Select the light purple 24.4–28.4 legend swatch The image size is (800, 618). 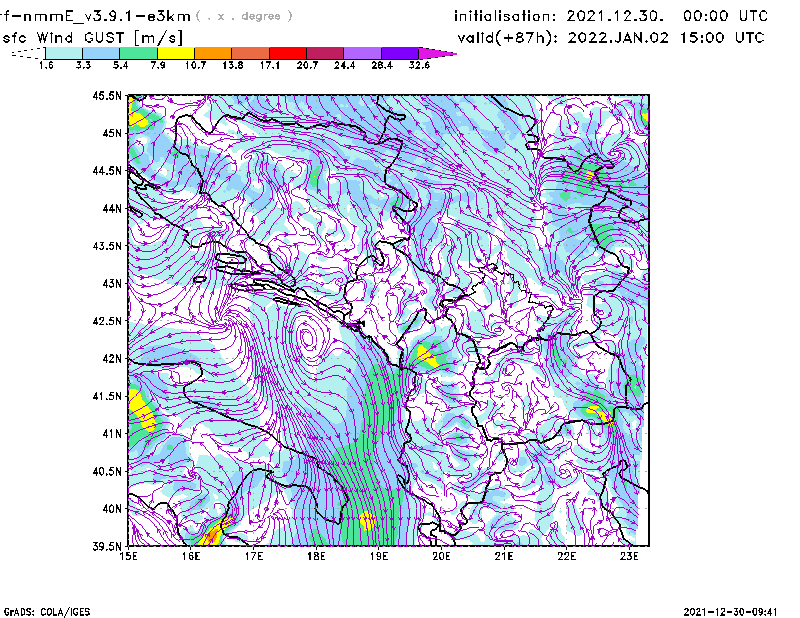[x=363, y=53]
